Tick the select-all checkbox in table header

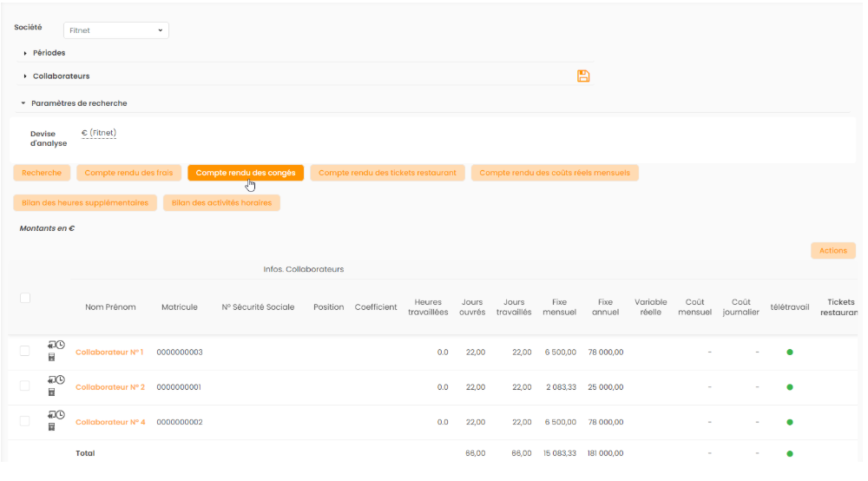click(x=25, y=298)
